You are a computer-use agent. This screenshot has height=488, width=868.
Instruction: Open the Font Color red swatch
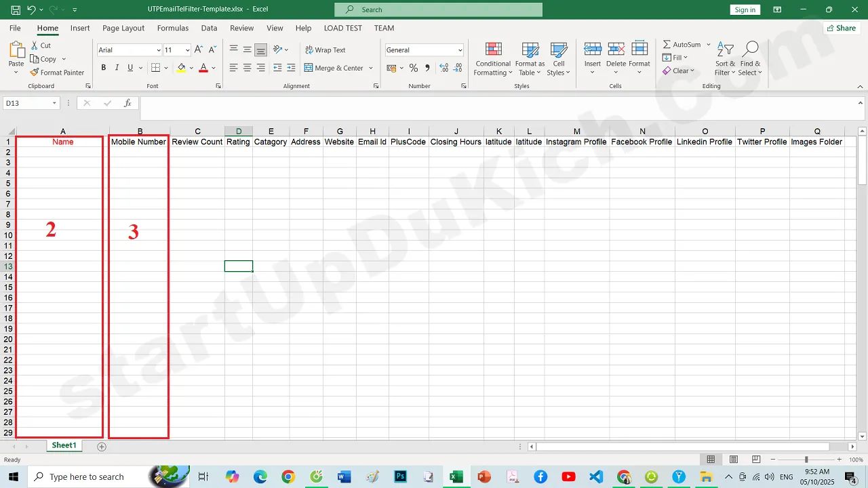tap(202, 68)
